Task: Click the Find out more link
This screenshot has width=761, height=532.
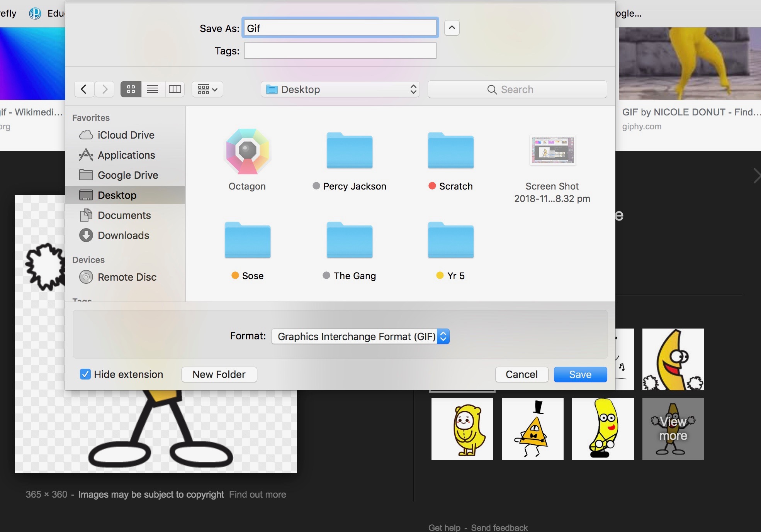Action: tap(258, 495)
